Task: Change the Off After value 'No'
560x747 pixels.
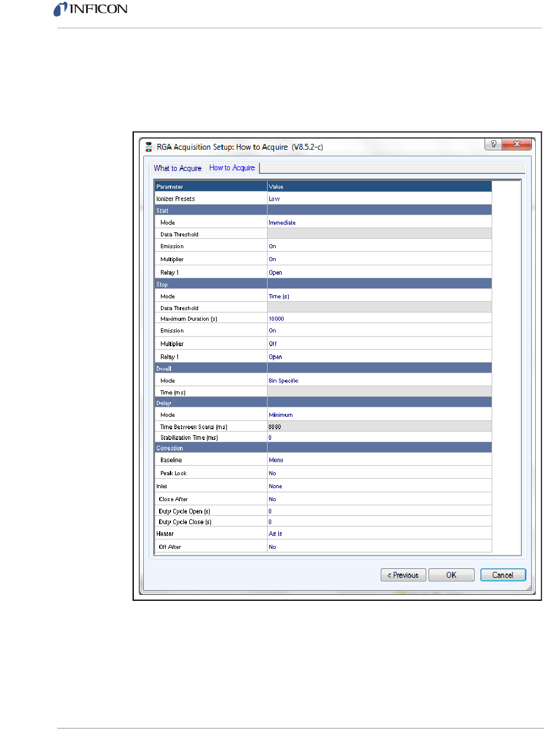Action: [x=380, y=547]
